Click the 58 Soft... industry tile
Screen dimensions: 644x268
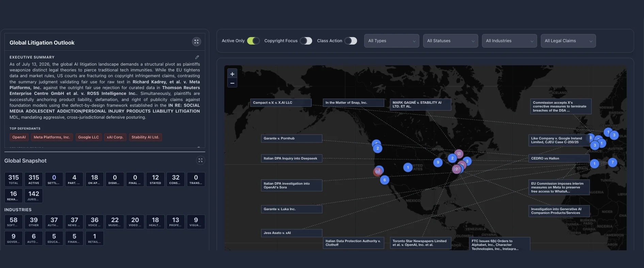[x=14, y=222]
